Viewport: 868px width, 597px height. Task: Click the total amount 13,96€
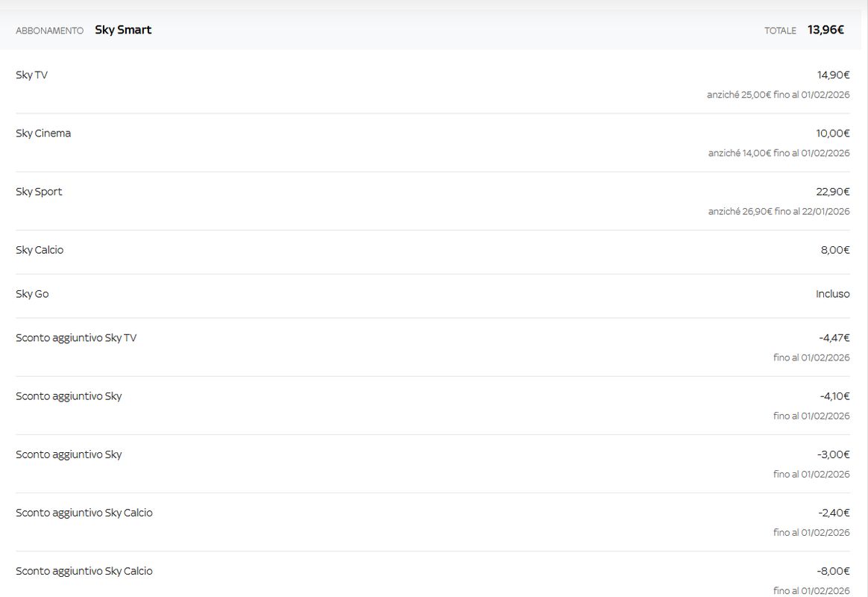tap(825, 30)
